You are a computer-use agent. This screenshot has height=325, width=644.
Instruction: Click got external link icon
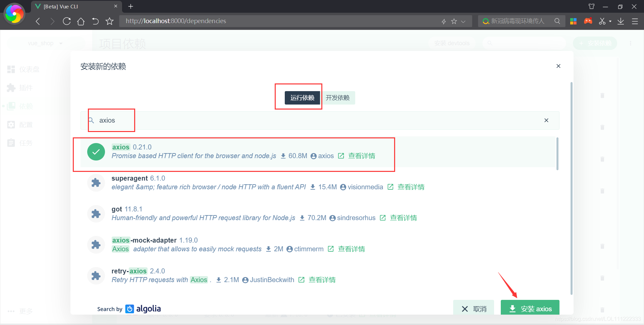pyautogui.click(x=383, y=218)
